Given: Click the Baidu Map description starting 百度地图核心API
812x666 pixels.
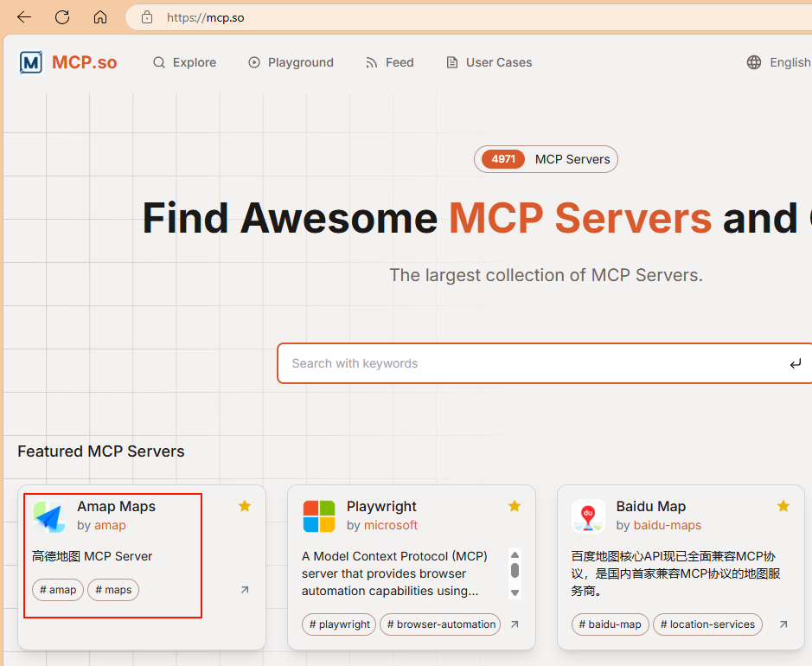Looking at the screenshot, I should coord(676,573).
